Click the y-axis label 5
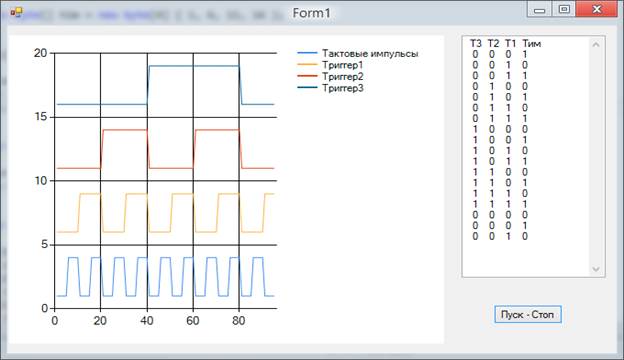 (45, 244)
